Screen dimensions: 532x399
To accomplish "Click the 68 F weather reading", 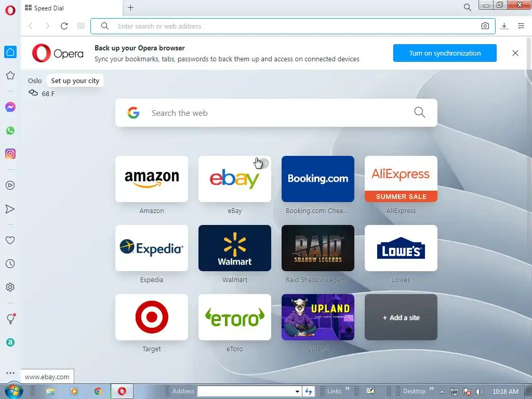I will point(48,94).
